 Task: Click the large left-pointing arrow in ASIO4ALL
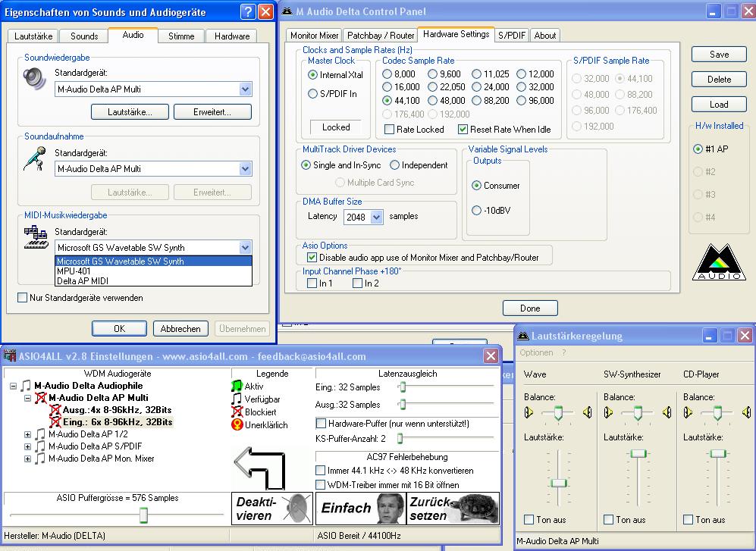(x=260, y=467)
